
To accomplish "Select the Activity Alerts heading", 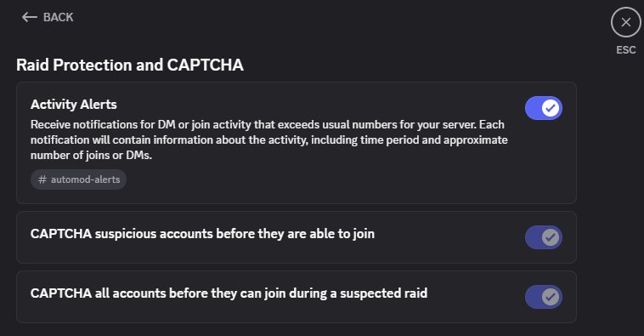I will (74, 105).
